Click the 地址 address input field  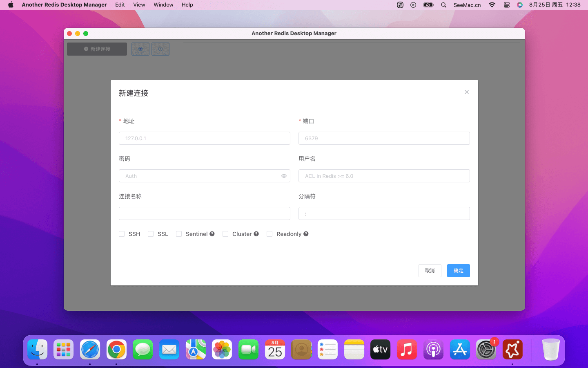(x=205, y=138)
